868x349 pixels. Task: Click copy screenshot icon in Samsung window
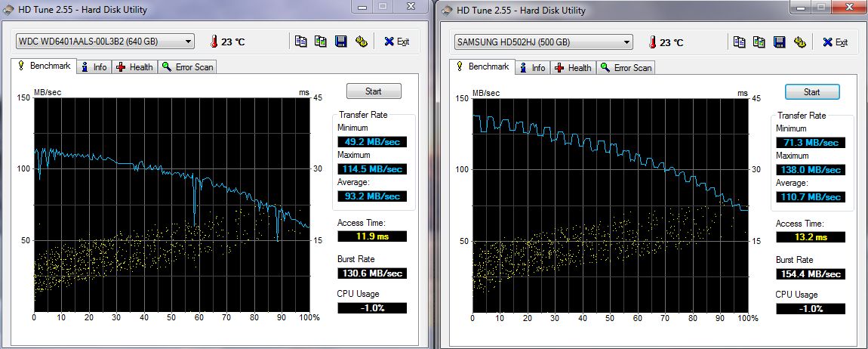pyautogui.click(x=759, y=42)
